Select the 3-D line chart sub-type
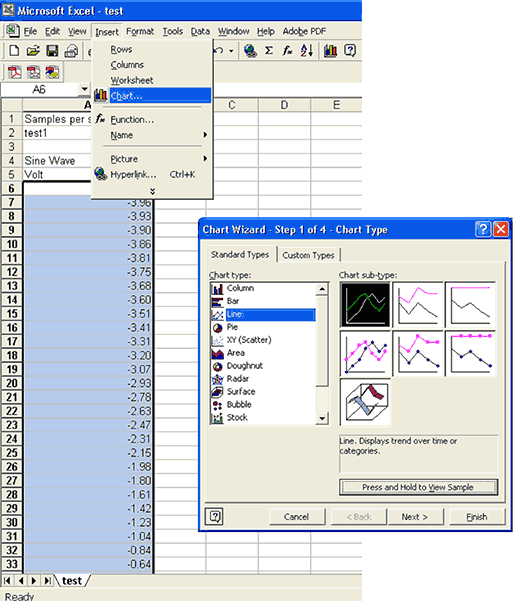519x601 pixels. point(365,402)
